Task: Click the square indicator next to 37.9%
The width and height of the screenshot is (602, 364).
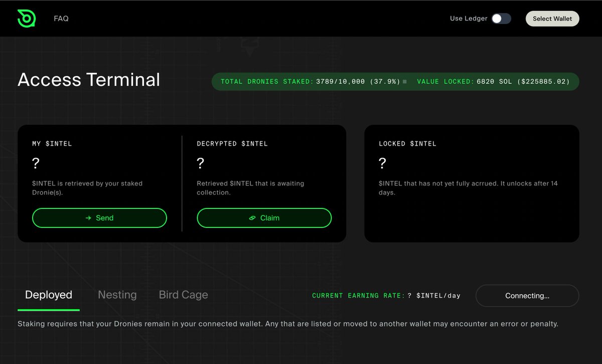Action: [404, 81]
